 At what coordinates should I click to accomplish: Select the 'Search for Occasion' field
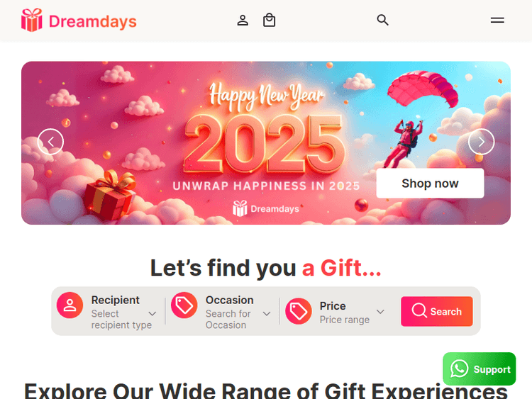click(x=228, y=320)
